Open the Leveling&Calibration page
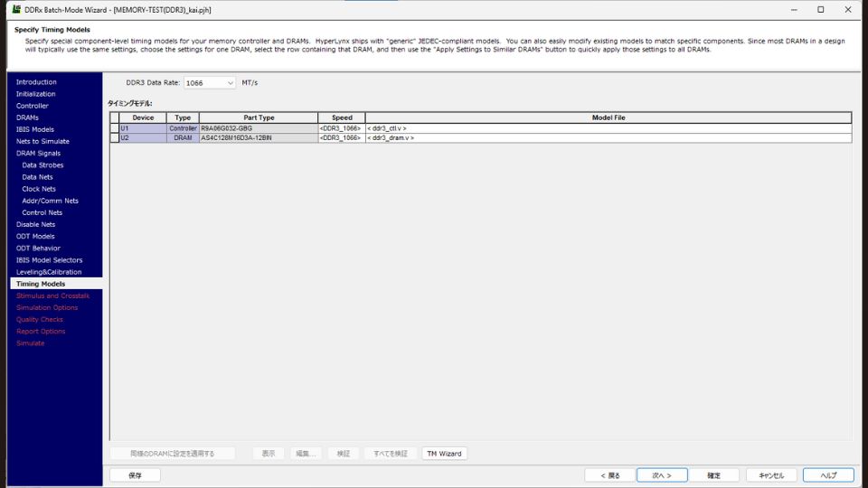This screenshot has width=868, height=488. click(49, 272)
